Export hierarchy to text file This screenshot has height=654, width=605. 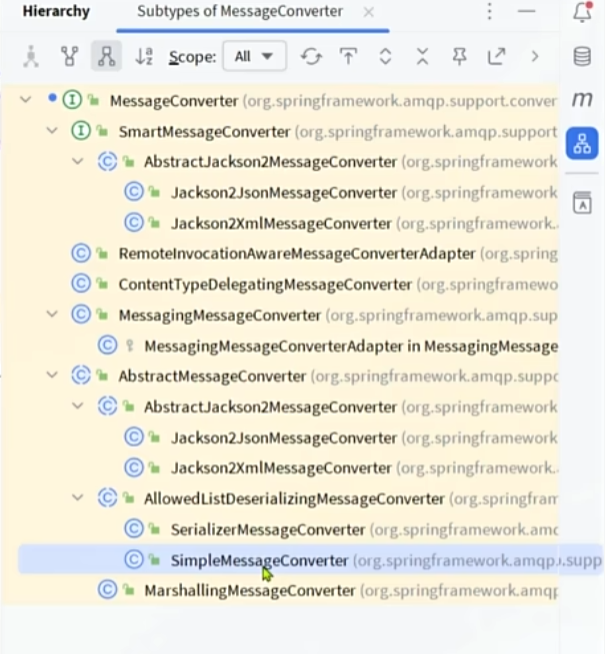[496, 56]
